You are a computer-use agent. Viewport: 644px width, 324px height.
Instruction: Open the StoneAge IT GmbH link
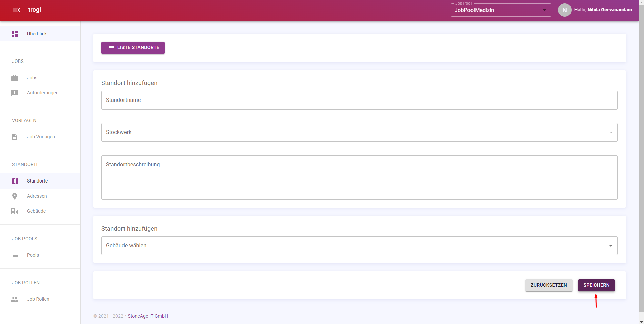(x=148, y=316)
